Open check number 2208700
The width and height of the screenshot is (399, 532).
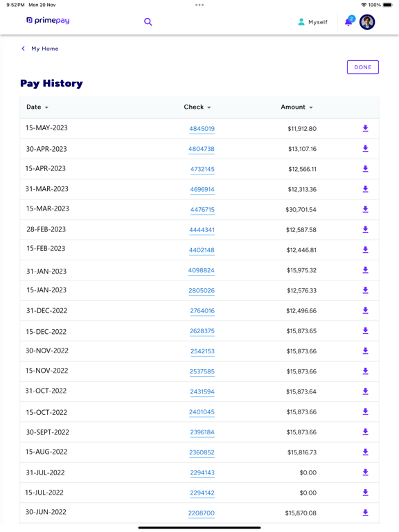[202, 513]
